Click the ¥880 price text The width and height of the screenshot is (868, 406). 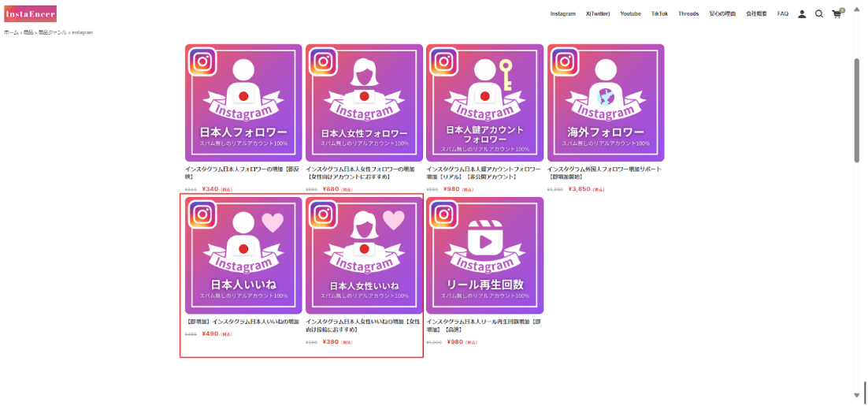[331, 189]
